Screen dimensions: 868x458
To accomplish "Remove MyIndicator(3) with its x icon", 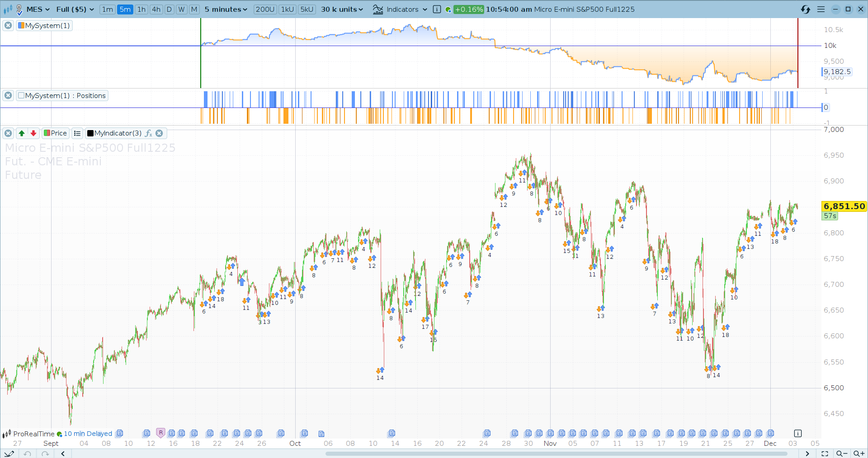I will coord(159,133).
